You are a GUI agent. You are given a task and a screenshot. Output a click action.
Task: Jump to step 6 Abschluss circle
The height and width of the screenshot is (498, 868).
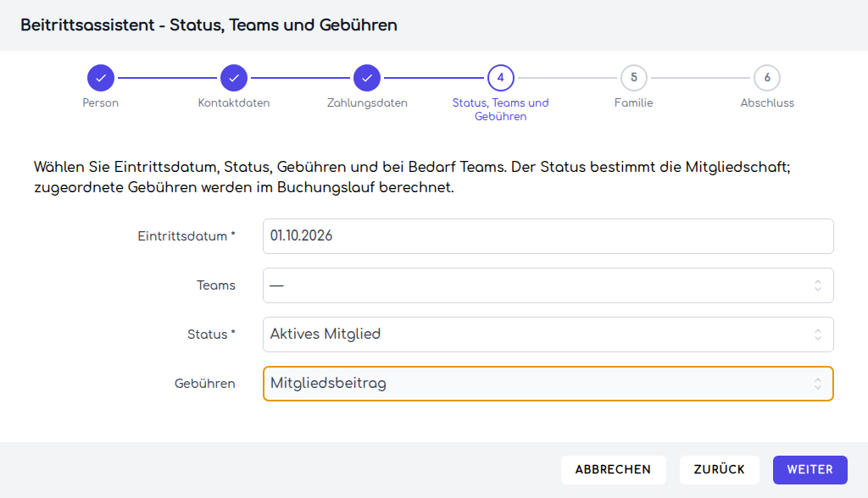(x=767, y=78)
